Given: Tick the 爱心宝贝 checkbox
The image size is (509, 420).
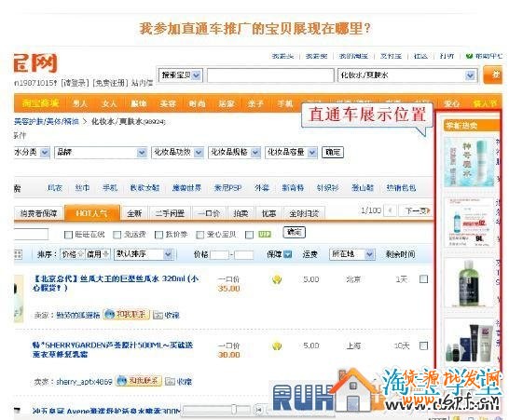Looking at the screenshot, I should 200,235.
